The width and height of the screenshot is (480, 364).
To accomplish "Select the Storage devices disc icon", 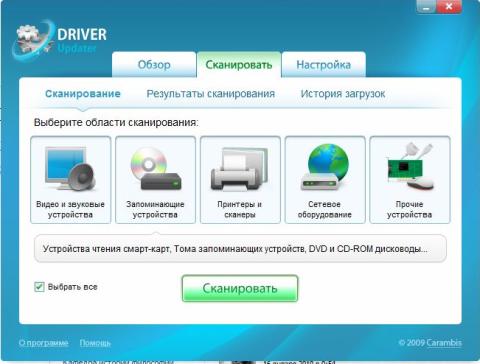I will tap(155, 169).
